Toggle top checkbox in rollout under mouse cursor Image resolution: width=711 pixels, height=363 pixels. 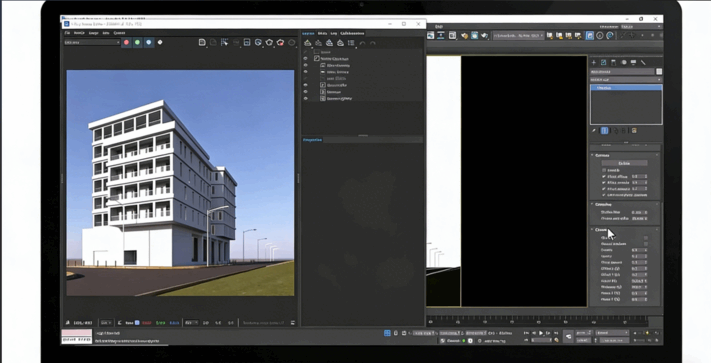click(x=646, y=237)
